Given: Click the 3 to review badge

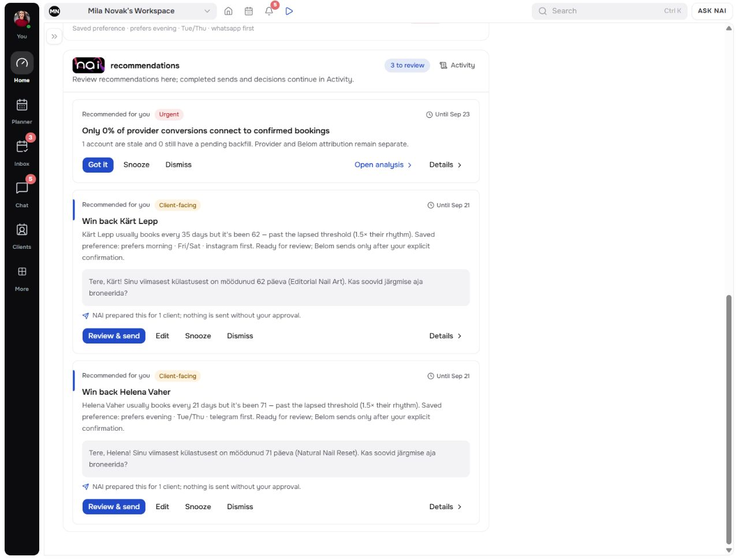Looking at the screenshot, I should [x=407, y=65].
